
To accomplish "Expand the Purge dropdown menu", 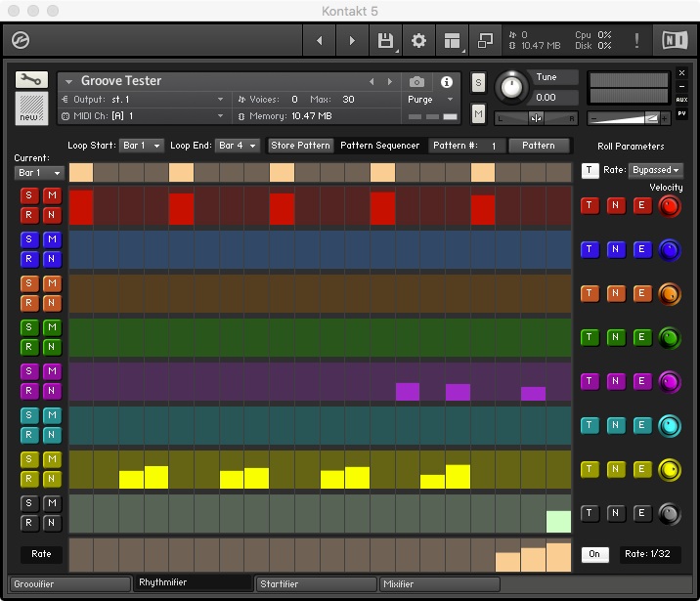I will (x=431, y=100).
